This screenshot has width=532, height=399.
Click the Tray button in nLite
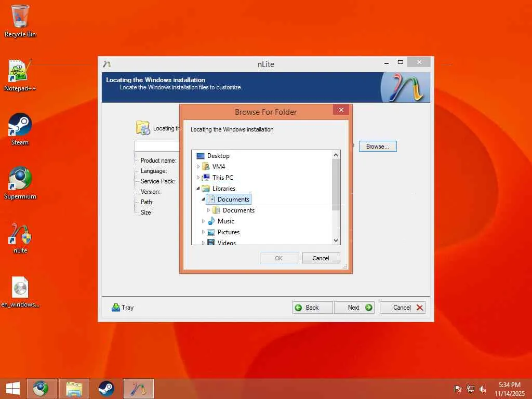(x=123, y=308)
